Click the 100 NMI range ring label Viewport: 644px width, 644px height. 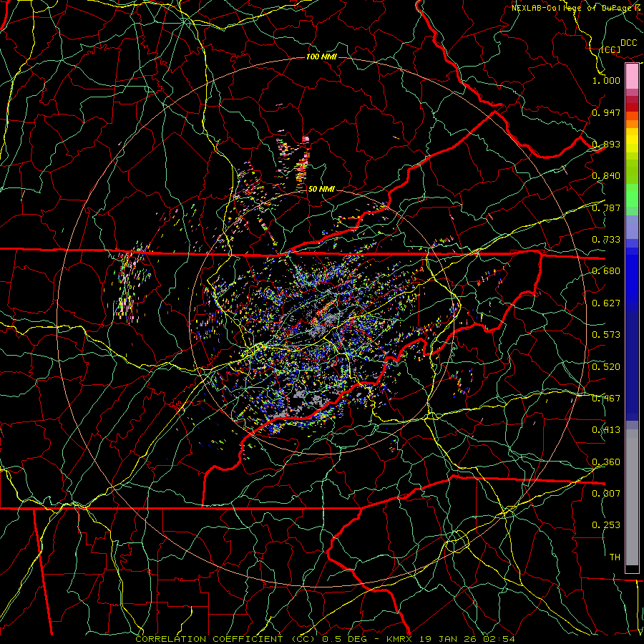(x=321, y=57)
